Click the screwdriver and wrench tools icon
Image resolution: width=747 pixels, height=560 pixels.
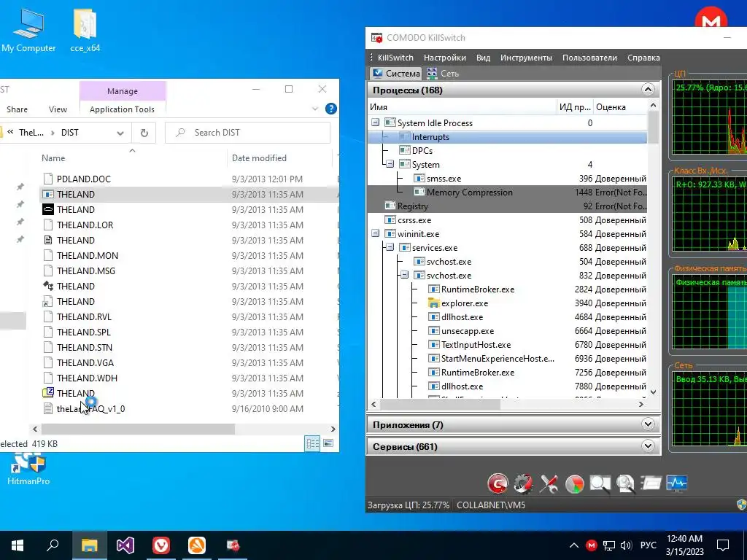[x=549, y=484]
